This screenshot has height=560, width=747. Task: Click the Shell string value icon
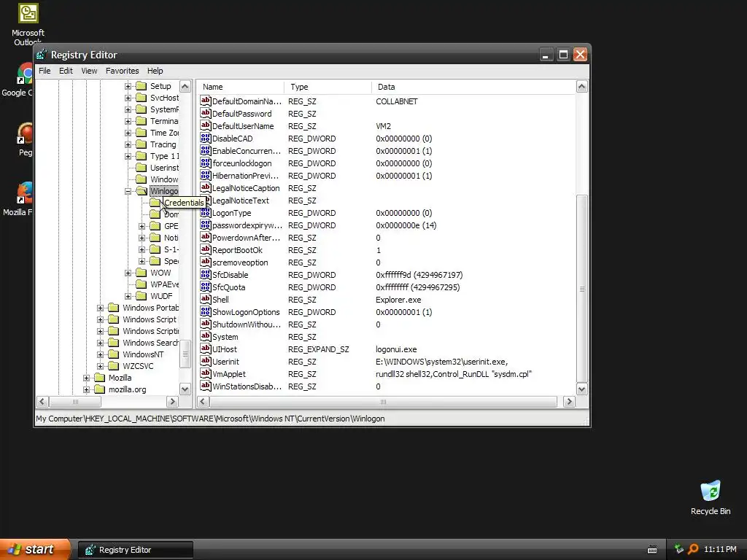point(205,299)
